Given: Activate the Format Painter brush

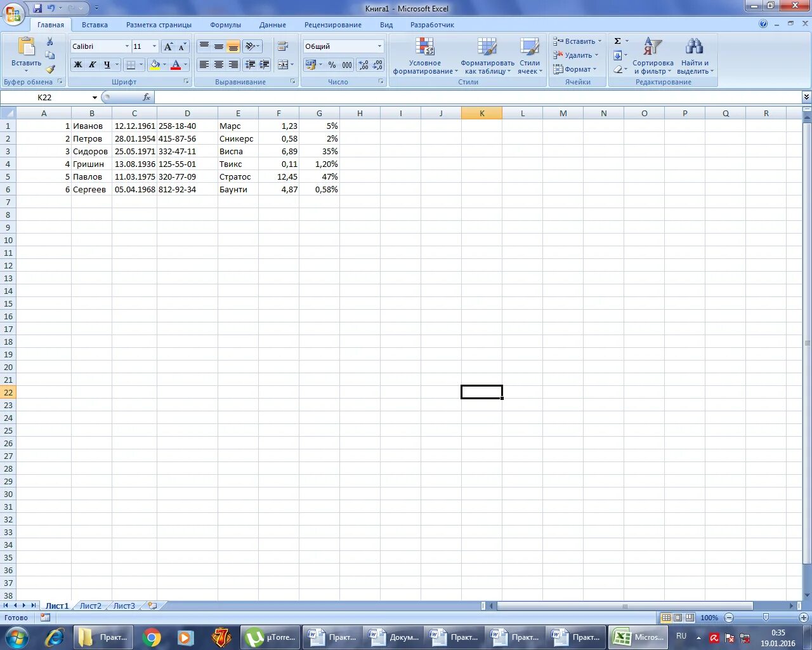Looking at the screenshot, I should 50,69.
